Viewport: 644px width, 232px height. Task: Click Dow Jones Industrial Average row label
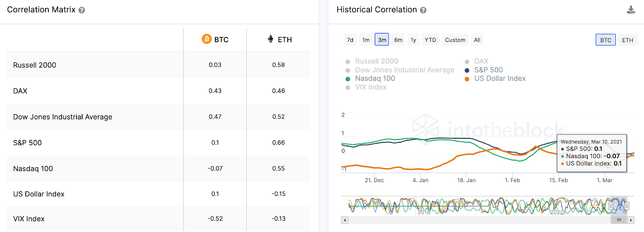pos(63,117)
